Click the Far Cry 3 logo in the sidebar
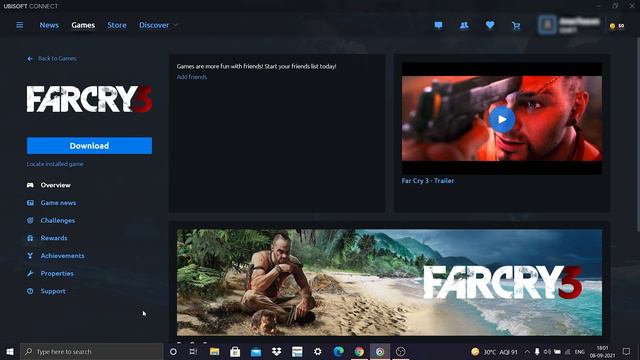Screen dimensions: 640x360 89,99
